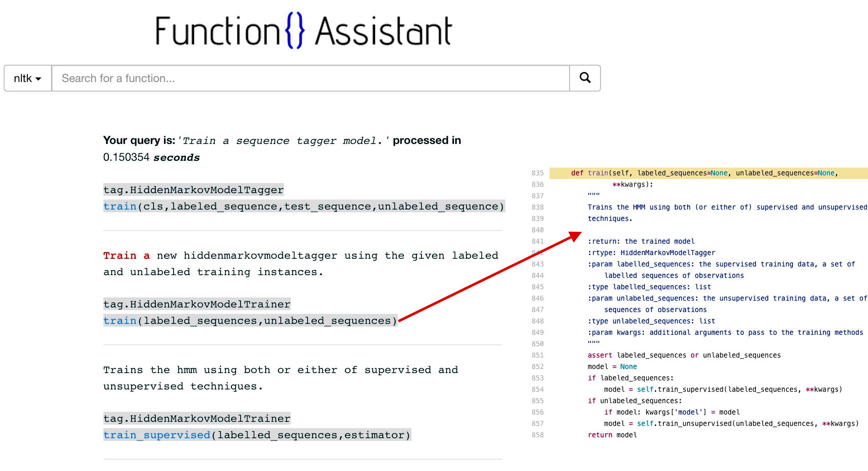Click the ':return: the trained model' line
868x471 pixels.
(x=641, y=241)
